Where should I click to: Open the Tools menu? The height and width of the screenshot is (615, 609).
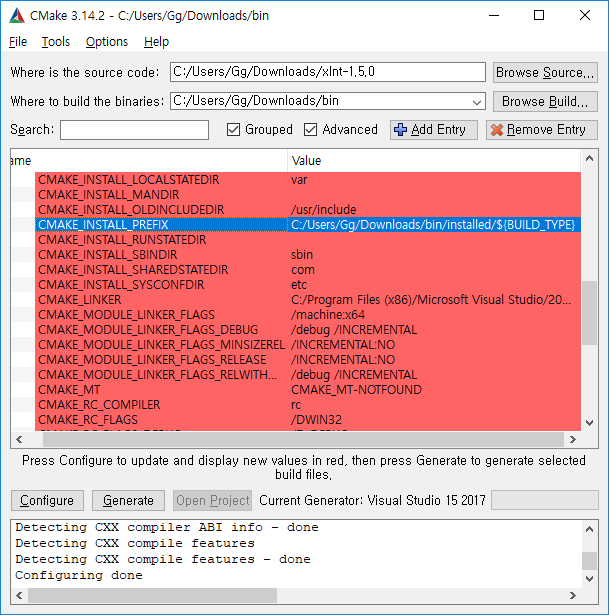(56, 42)
